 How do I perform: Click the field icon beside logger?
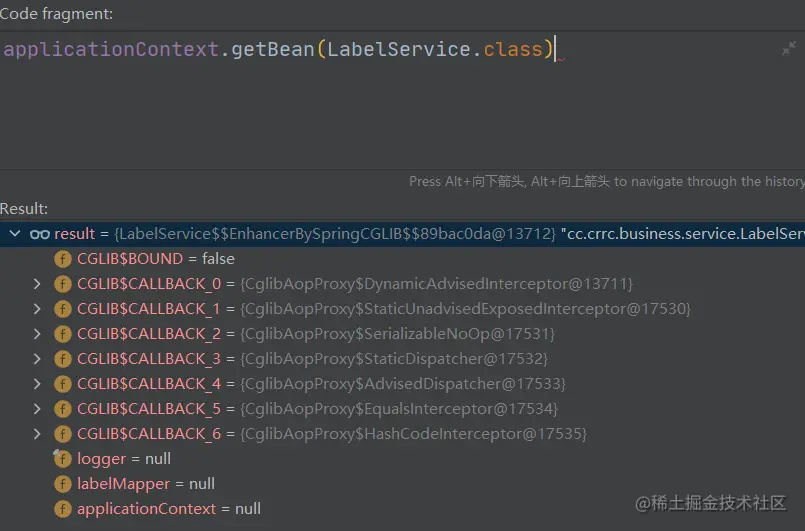point(63,459)
